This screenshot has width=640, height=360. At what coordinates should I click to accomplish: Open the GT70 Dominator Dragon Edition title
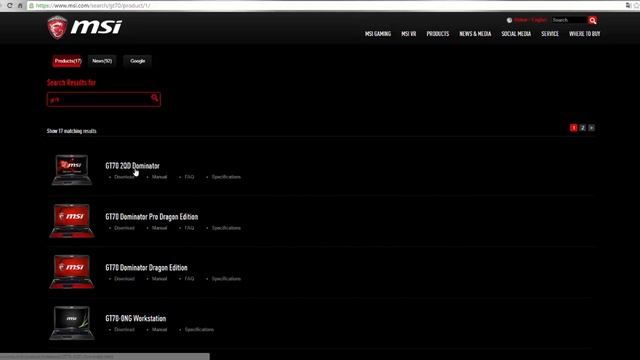tap(146, 268)
